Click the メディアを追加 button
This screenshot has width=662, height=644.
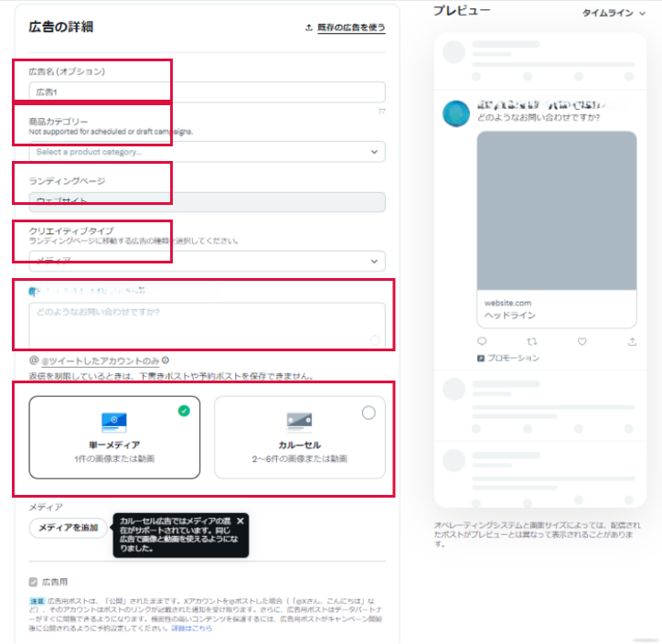68,528
